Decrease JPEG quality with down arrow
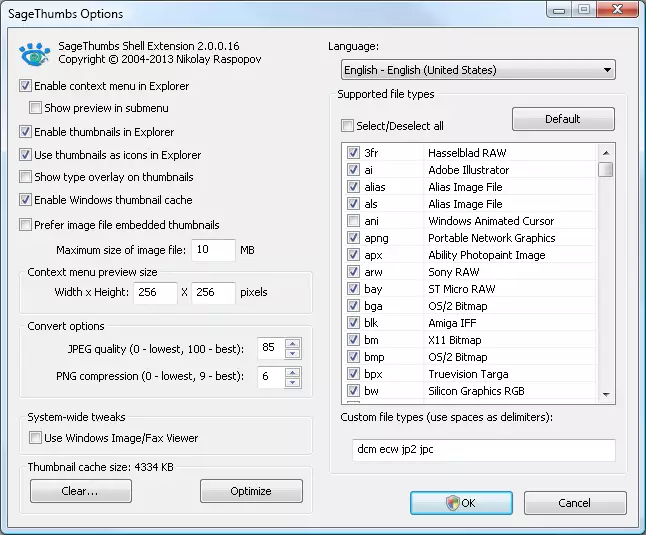 click(x=293, y=354)
